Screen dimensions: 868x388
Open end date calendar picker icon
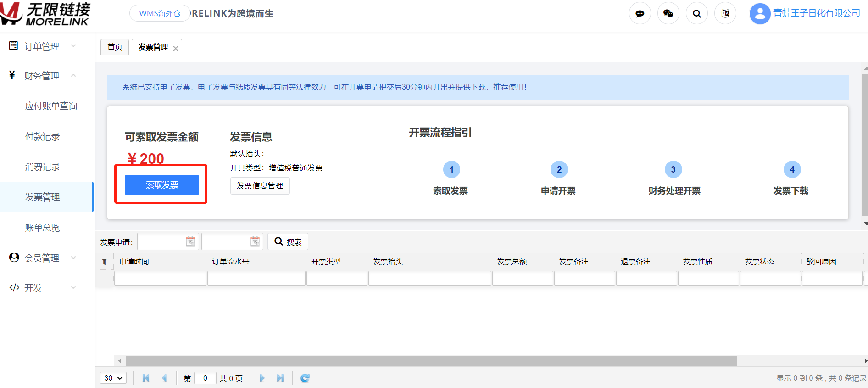point(255,242)
